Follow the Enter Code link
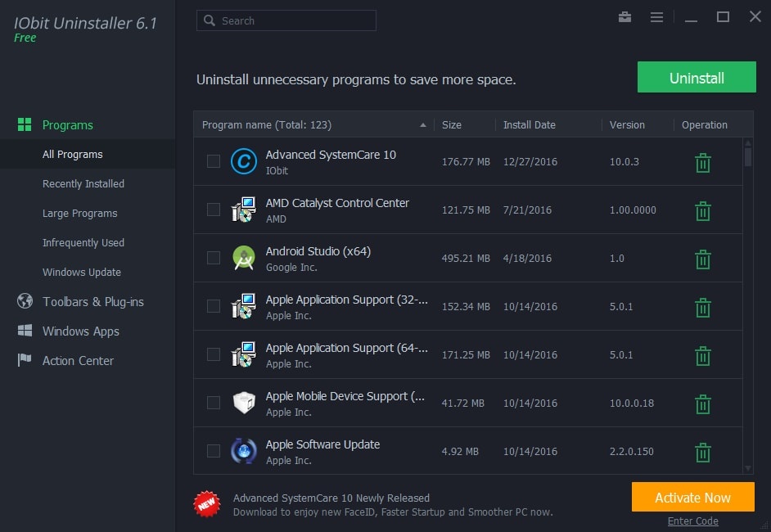This screenshot has width=771, height=532. tap(692, 521)
